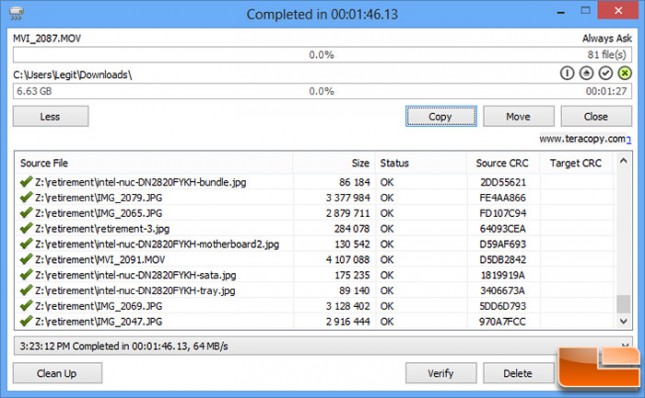Click the 00:01:27 time value
The height and width of the screenshot is (398, 645).
tap(606, 91)
